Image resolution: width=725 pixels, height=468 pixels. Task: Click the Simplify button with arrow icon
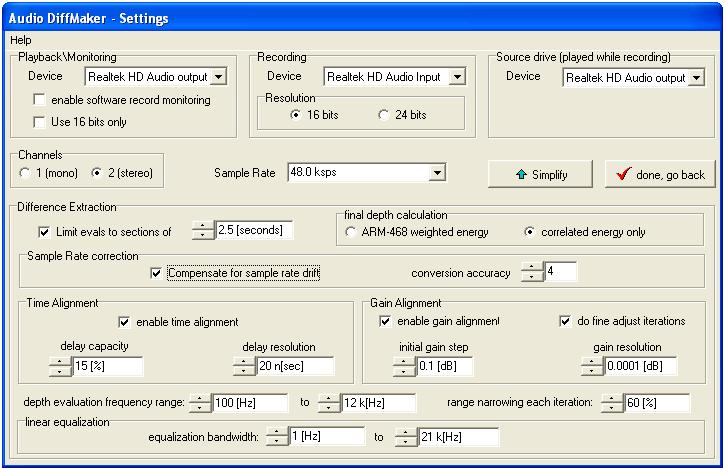pyautogui.click(x=540, y=174)
